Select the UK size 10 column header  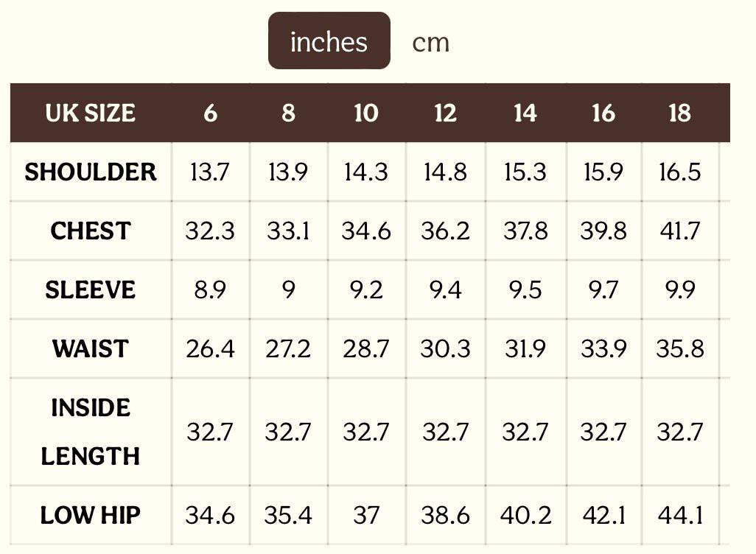(365, 113)
